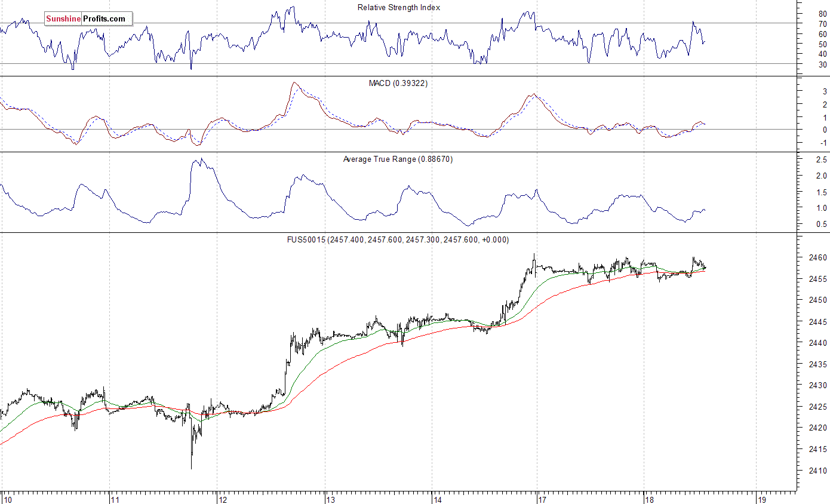
Task: Click the FUS50015 price chart title
Action: (x=398, y=239)
